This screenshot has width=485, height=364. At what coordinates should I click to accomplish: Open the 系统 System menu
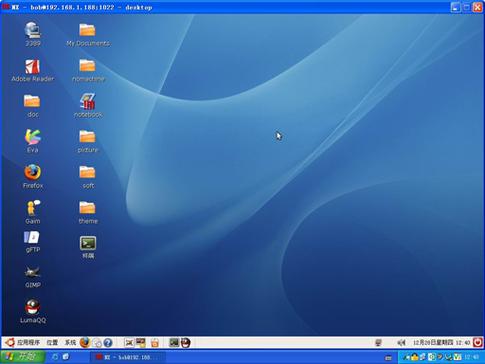[x=70, y=342]
